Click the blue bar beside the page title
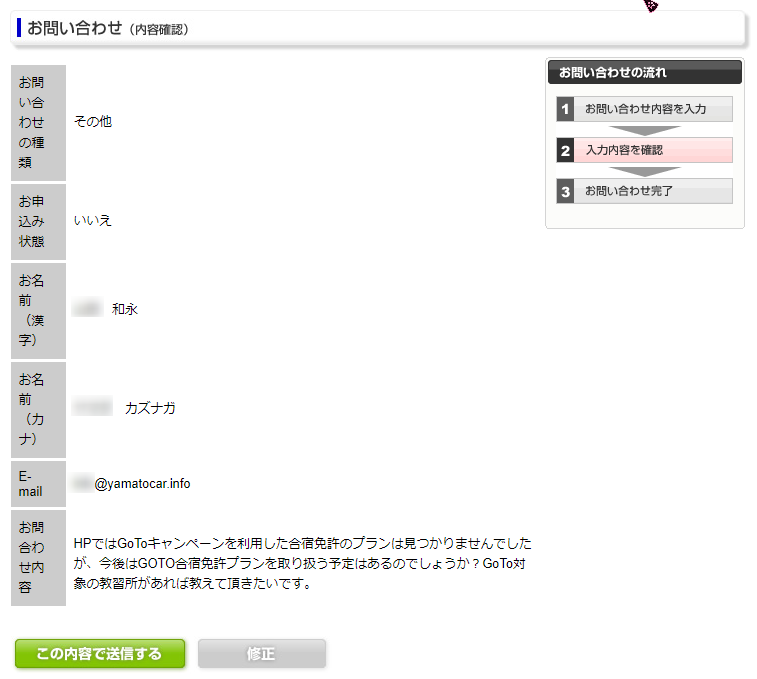 coord(19,27)
